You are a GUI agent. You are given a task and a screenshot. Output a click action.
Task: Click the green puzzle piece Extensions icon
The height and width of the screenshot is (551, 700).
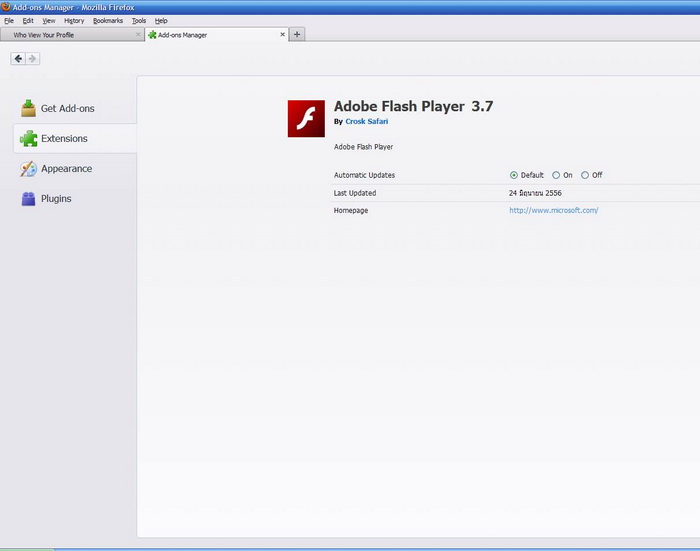[x=28, y=138]
